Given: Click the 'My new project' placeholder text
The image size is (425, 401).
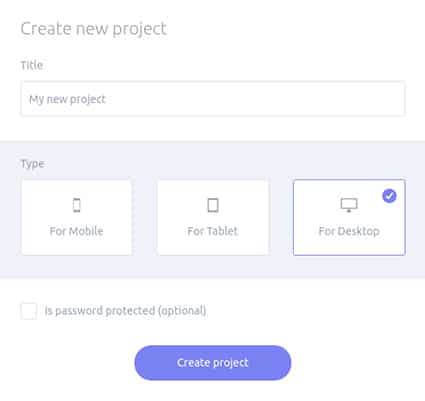Looking at the screenshot, I should coord(67,99).
